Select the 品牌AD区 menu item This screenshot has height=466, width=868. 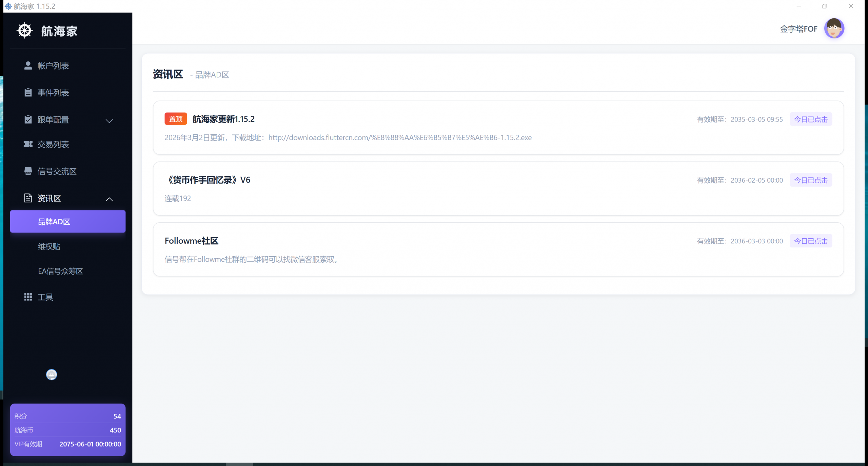[68, 222]
